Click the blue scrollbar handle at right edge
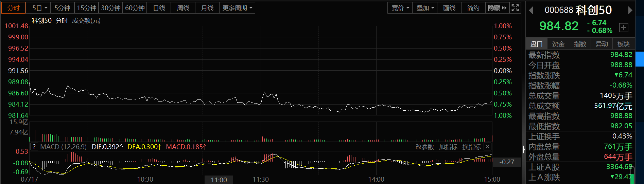 [640, 59]
